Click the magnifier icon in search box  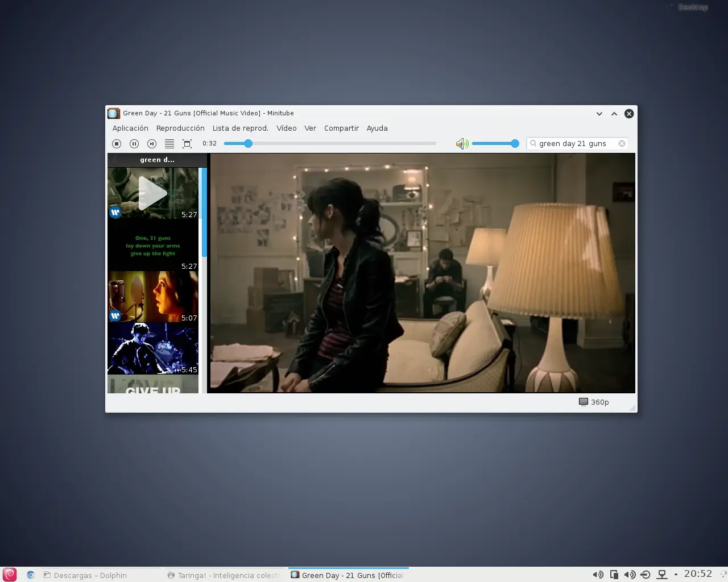533,144
